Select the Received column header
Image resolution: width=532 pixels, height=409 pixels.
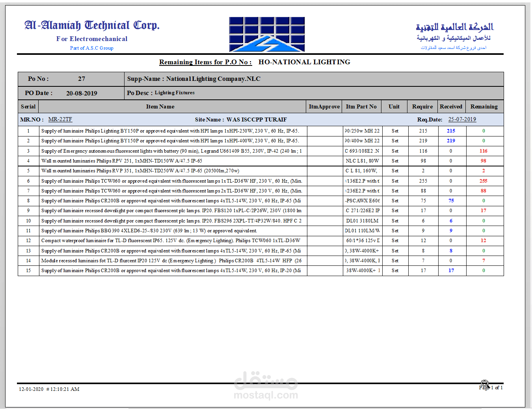tap(451, 106)
